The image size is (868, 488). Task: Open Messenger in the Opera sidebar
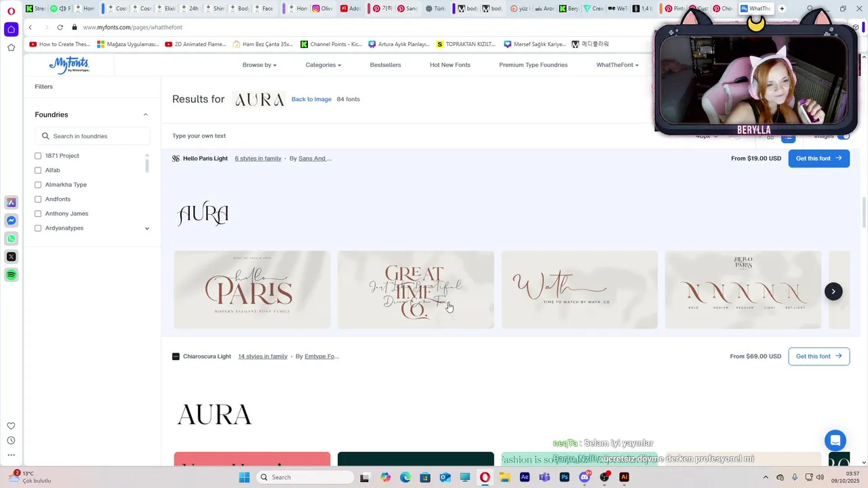click(x=11, y=220)
